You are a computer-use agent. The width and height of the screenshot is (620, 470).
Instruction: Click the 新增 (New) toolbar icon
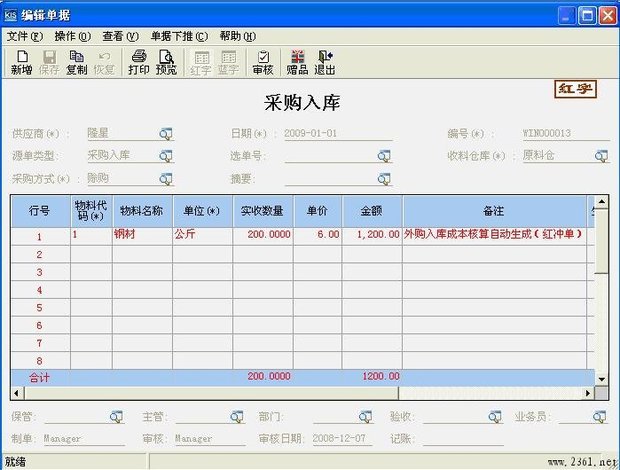point(22,62)
